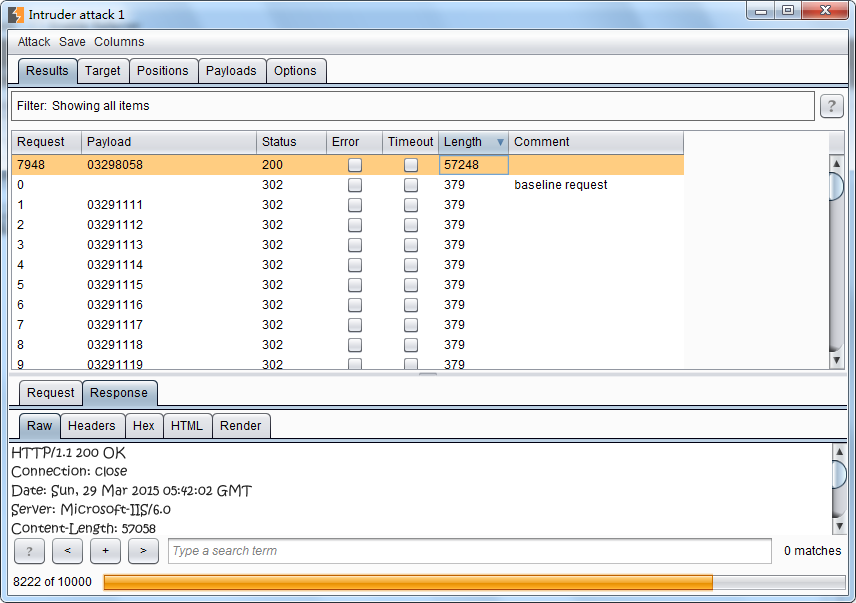Image resolution: width=856 pixels, height=603 pixels.
Task: Click the search term input field
Action: [x=469, y=551]
